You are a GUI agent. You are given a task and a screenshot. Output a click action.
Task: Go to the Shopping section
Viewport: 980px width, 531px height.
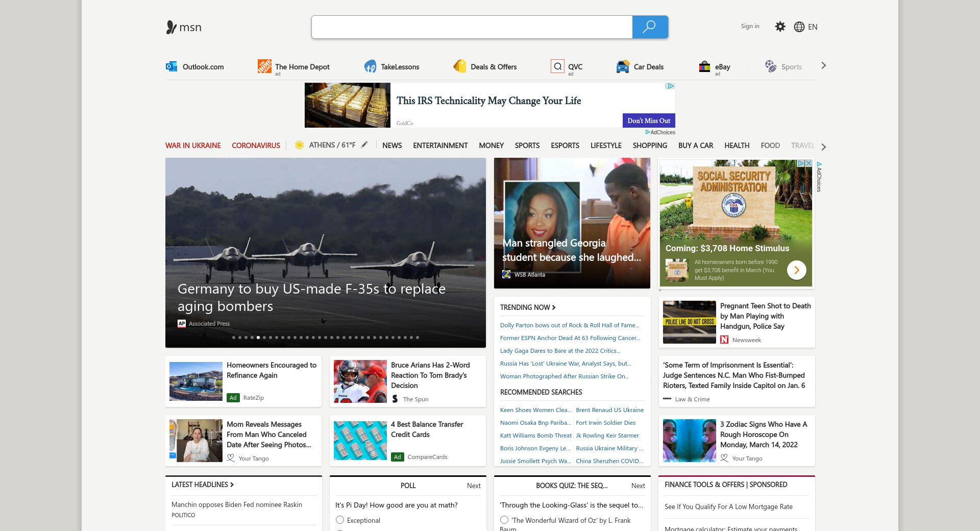click(650, 146)
